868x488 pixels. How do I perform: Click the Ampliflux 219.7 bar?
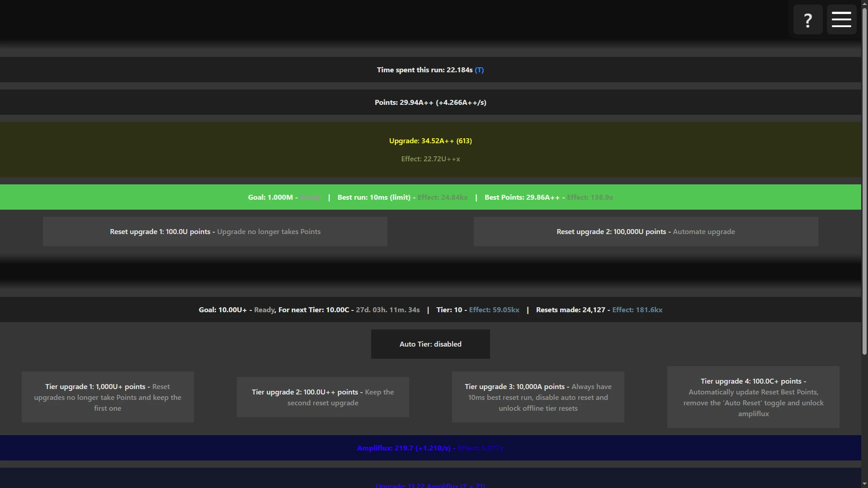point(430,448)
